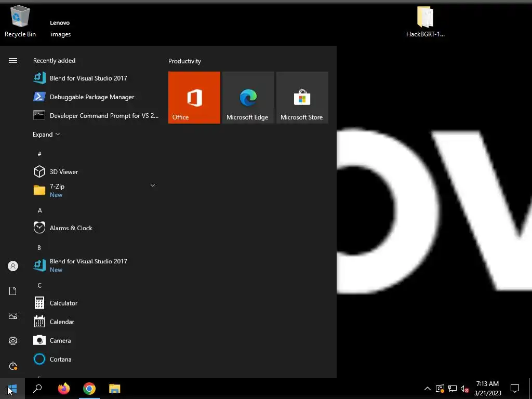Jump via the A letter header
Viewport: 532px width, 399px height.
click(x=39, y=210)
